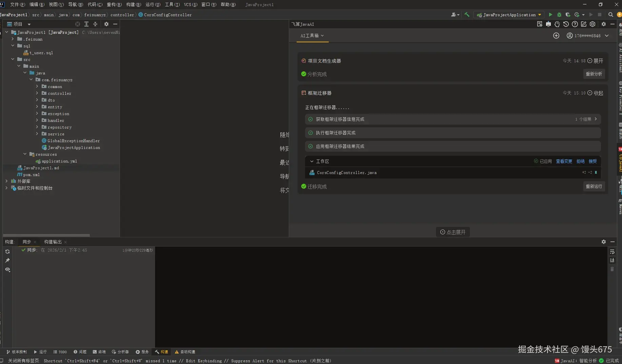Viewport: 622px width, 364px height.
Task: Open the Build panel gear settings
Action: 604,242
